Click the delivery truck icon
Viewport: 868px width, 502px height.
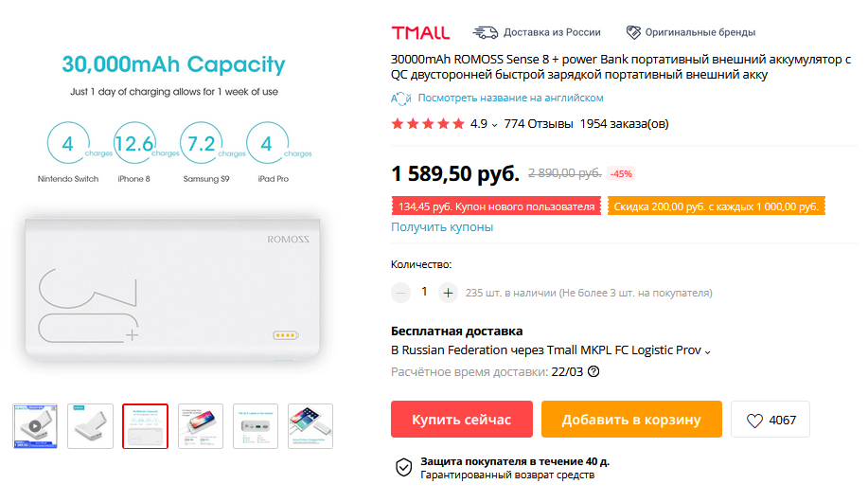(486, 32)
